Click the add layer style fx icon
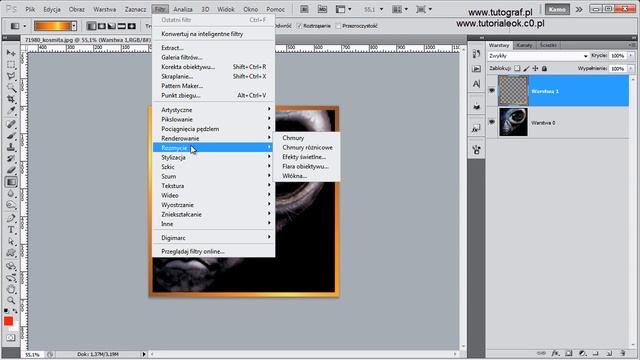The image size is (640, 360). 555,353
